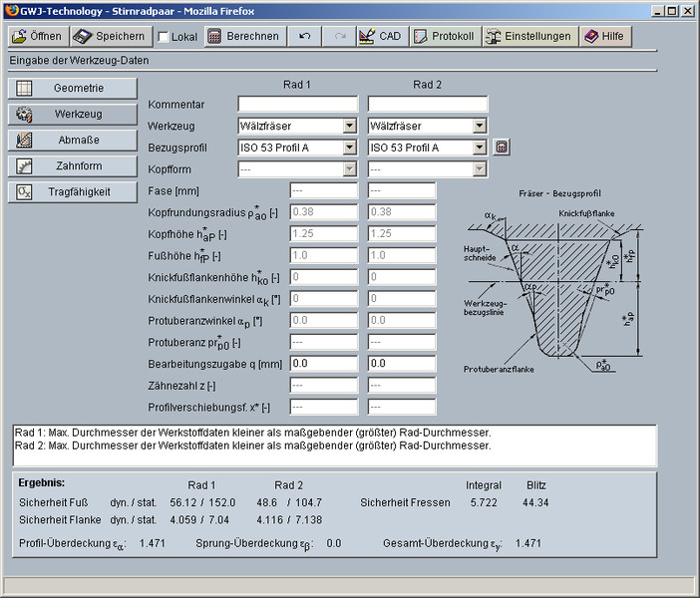Click the icon button beside Bezugsprofil Rad 2
This screenshot has width=700, height=598.
(502, 148)
